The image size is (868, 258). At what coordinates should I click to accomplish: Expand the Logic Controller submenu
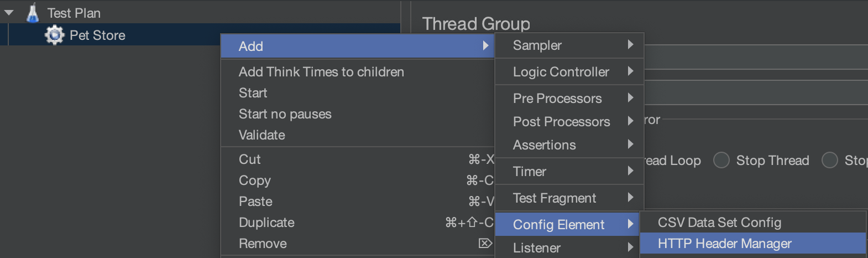pyautogui.click(x=569, y=72)
